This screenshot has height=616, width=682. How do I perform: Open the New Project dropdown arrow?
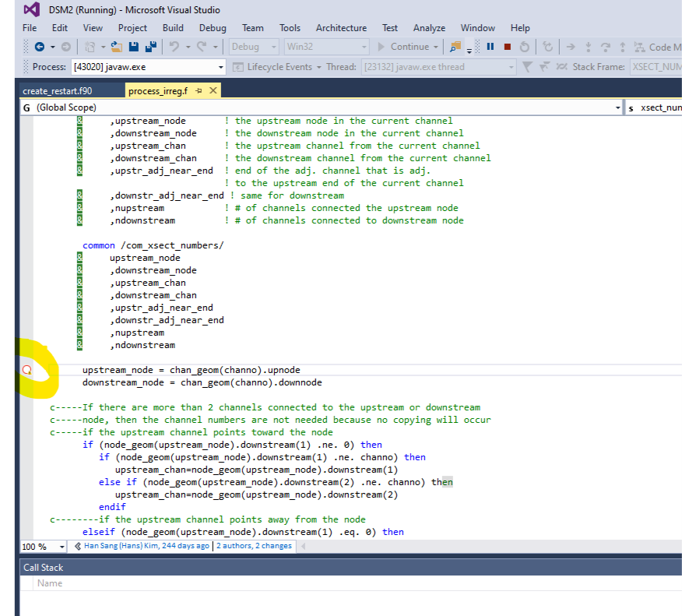tap(103, 47)
